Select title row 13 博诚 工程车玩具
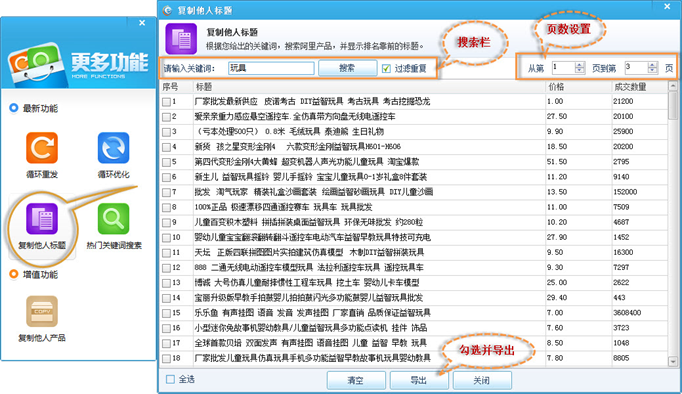682x394 pixels. (x=307, y=283)
